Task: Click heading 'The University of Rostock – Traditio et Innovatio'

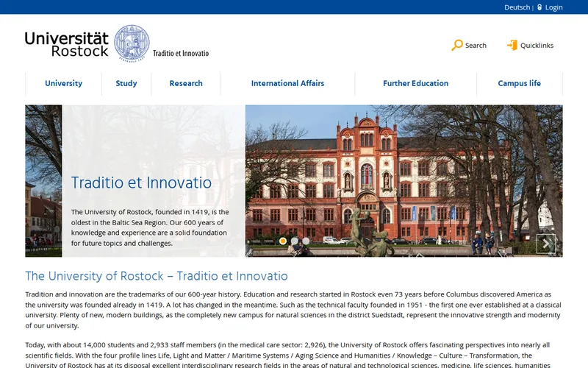Action: point(157,276)
